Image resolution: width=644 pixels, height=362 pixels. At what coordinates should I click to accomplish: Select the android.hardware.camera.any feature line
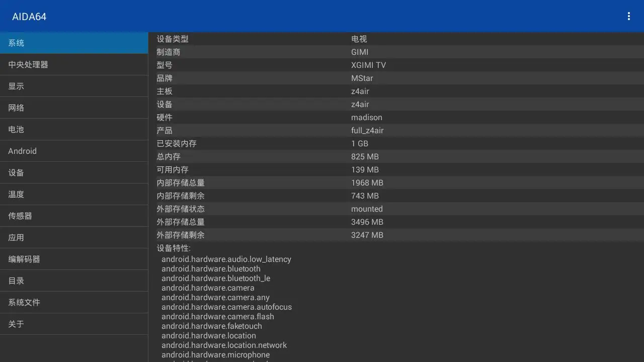[x=215, y=298]
